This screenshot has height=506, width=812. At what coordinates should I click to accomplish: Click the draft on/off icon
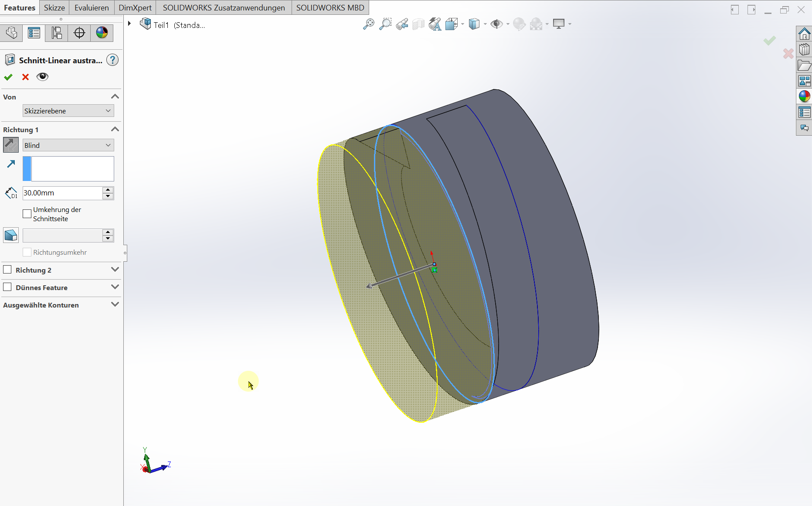pos(11,236)
